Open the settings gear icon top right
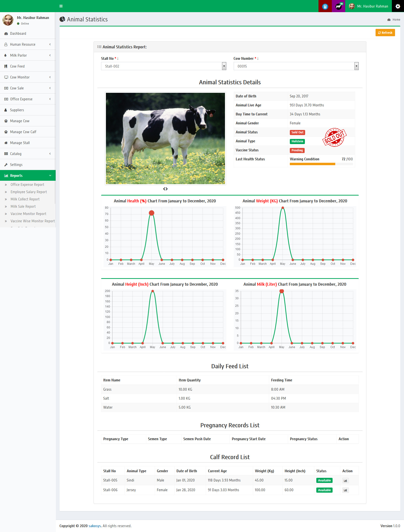 click(x=398, y=6)
